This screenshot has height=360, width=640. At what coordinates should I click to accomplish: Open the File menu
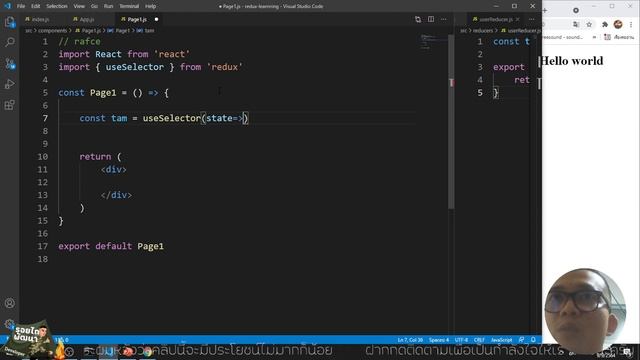coord(21,6)
